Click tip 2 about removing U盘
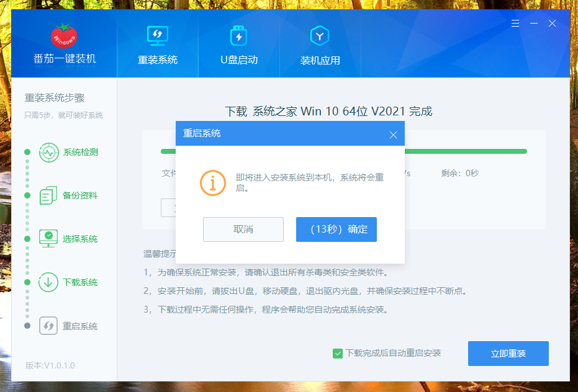The image size is (578, 392). coord(305,291)
